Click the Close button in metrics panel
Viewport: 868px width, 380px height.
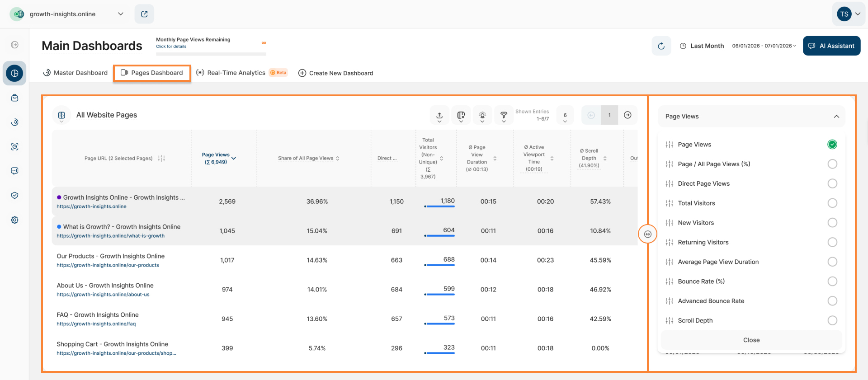click(751, 340)
